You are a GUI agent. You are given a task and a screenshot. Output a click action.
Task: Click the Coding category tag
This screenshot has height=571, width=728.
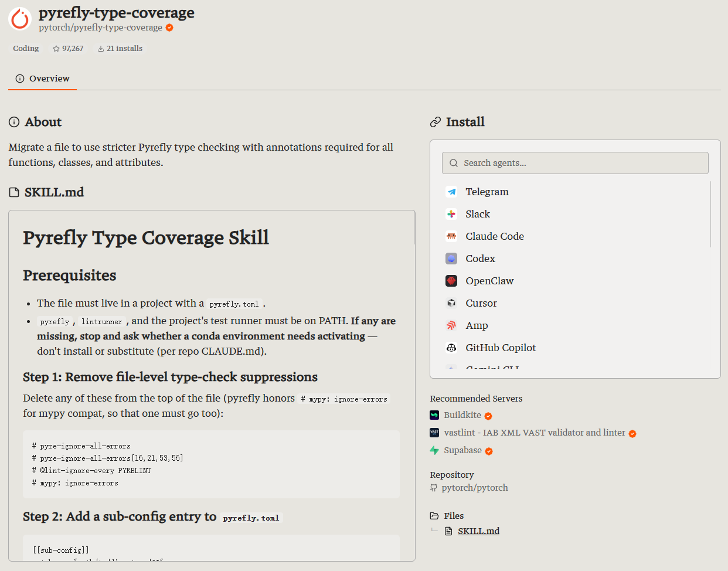coord(26,49)
